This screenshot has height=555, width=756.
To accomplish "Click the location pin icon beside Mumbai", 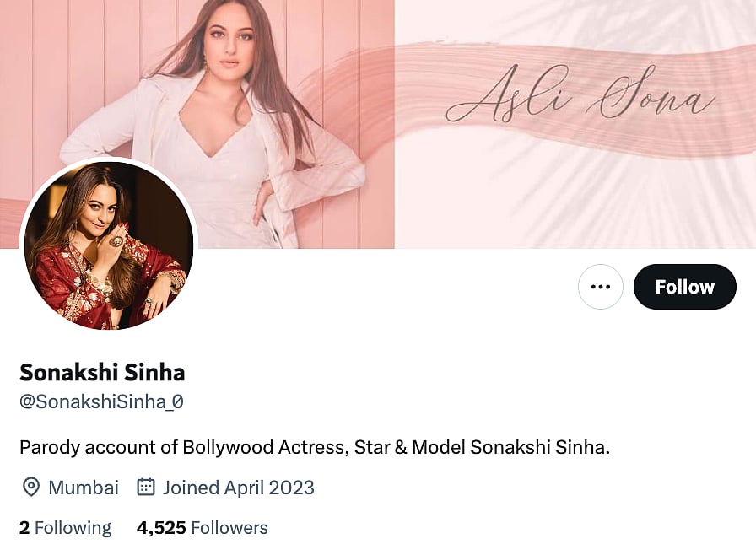I will tap(30, 488).
